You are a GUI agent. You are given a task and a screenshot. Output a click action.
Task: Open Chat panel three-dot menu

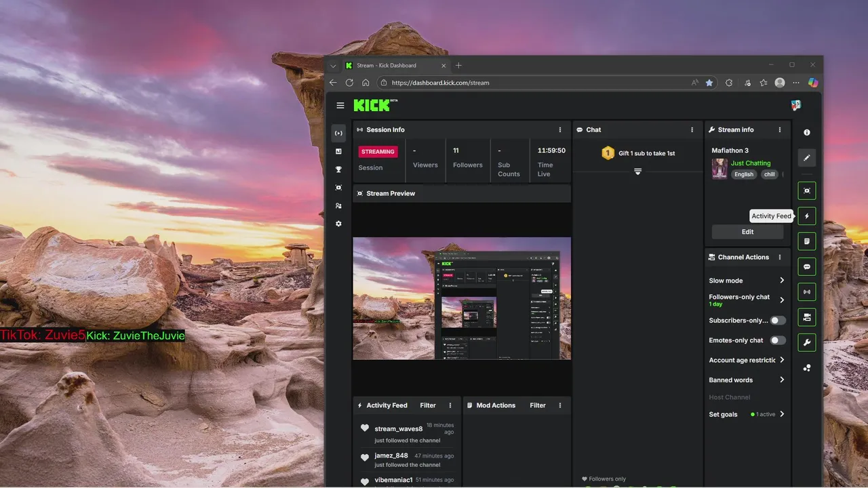click(x=692, y=129)
